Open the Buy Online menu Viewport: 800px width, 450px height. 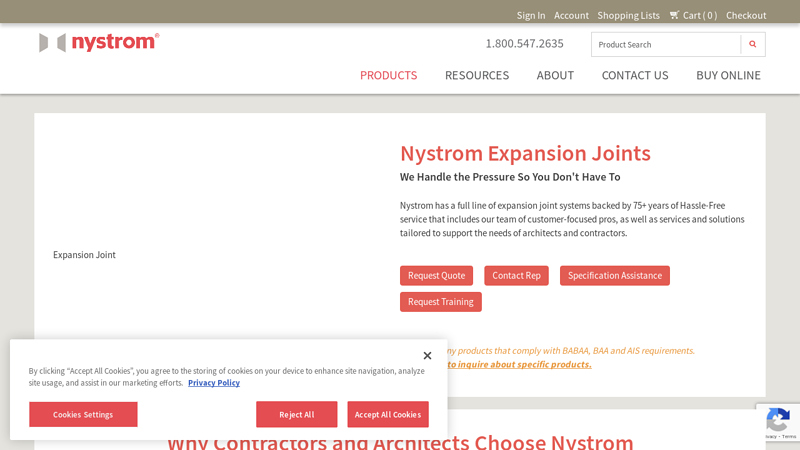point(728,75)
